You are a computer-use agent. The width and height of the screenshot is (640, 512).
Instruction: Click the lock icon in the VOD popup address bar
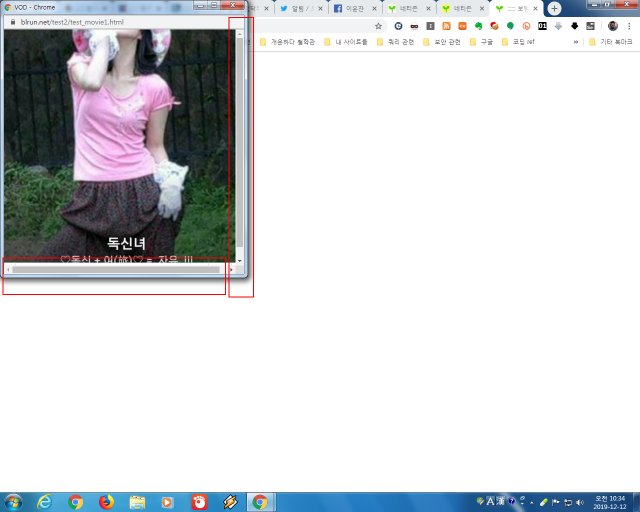(x=13, y=22)
